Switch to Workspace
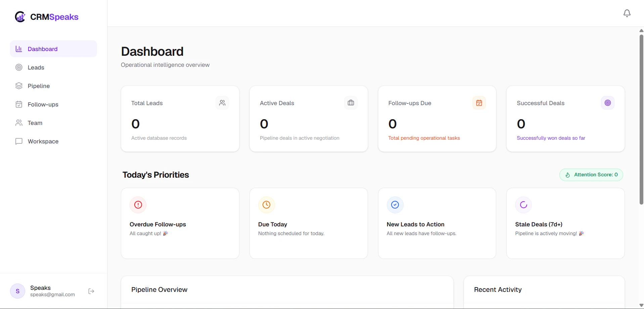Viewport: 644px width, 309px height. pos(54,141)
